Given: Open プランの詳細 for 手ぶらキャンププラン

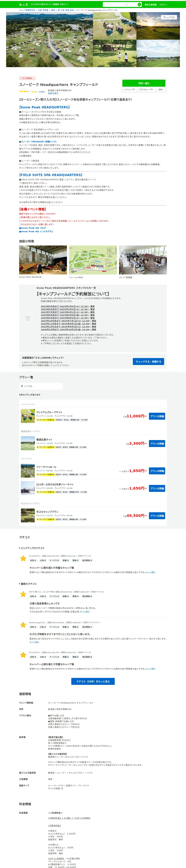Looking at the screenshot, I should point(157,516).
